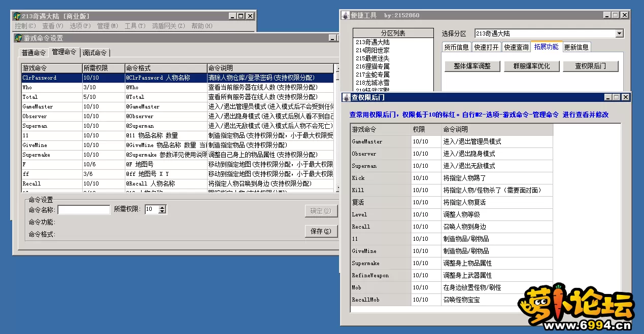Click the command list scrollbar down arrow
The height and width of the screenshot is (334, 644).
tap(337, 189)
